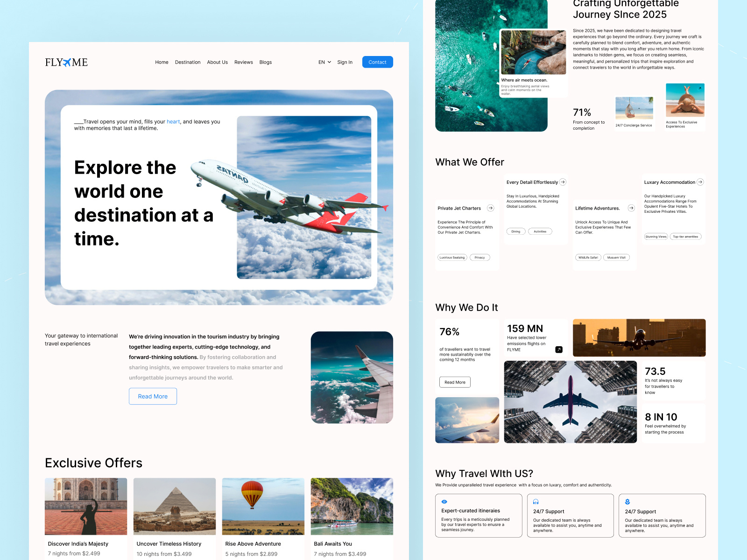Toggle the Stunning Views tag under Luxury Accommodation
This screenshot has width=747, height=560.
(655, 236)
